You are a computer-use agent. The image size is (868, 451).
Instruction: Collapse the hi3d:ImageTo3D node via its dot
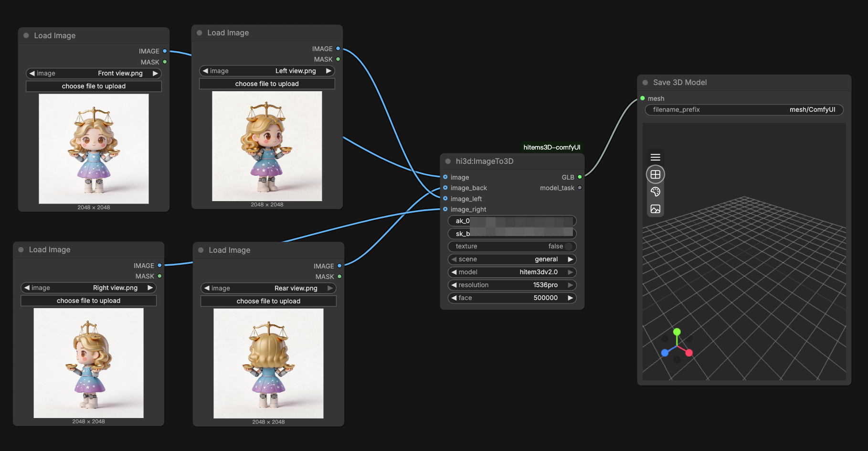(448, 161)
